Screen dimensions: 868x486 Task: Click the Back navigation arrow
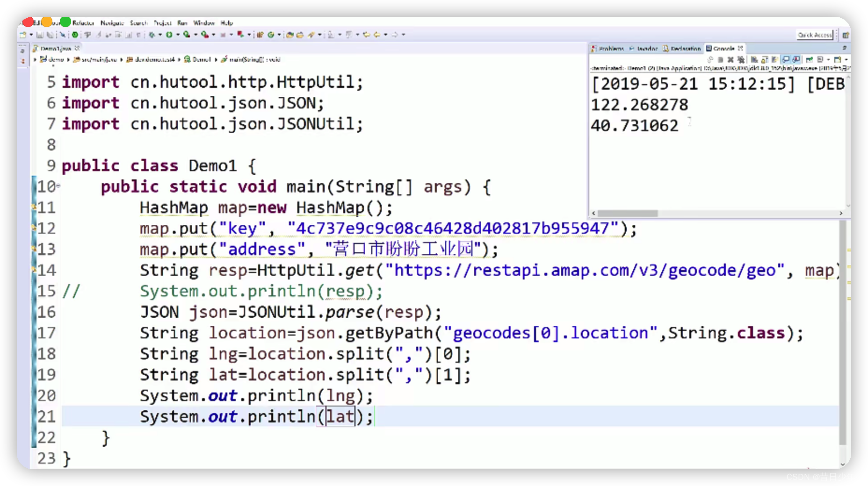click(x=377, y=35)
